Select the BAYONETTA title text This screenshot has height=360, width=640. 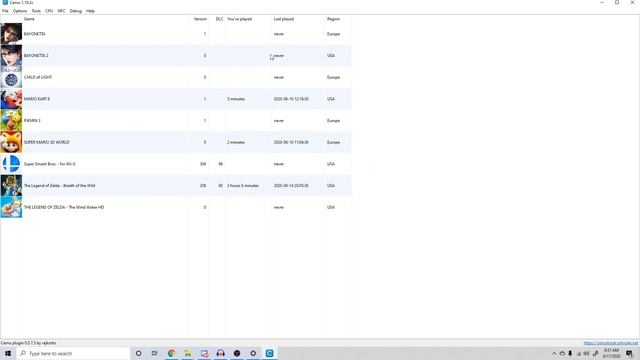(35, 34)
